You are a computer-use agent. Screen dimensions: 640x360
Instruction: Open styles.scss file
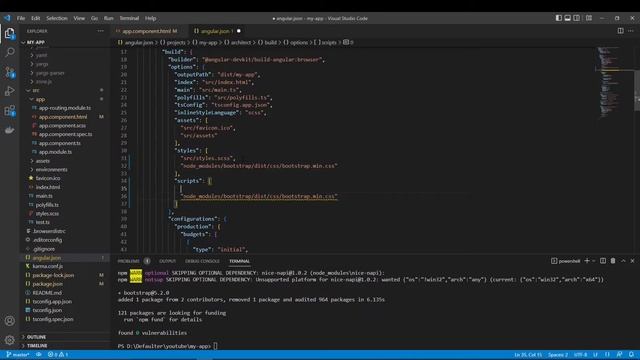coord(47,213)
